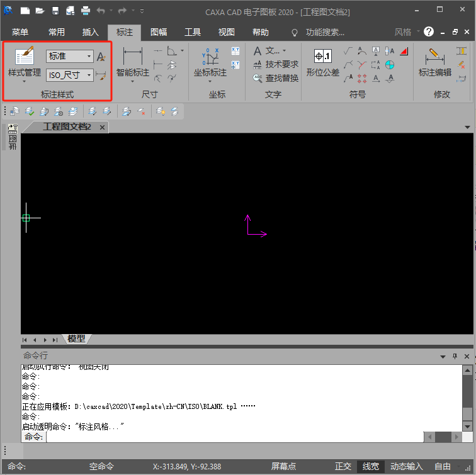Switch to the 图幅 ribbon tab
The image size is (476, 475).
coord(159,32)
